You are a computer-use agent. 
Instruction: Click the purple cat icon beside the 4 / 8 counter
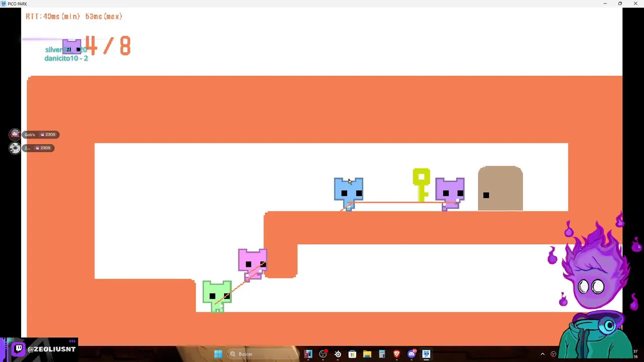[71, 47]
